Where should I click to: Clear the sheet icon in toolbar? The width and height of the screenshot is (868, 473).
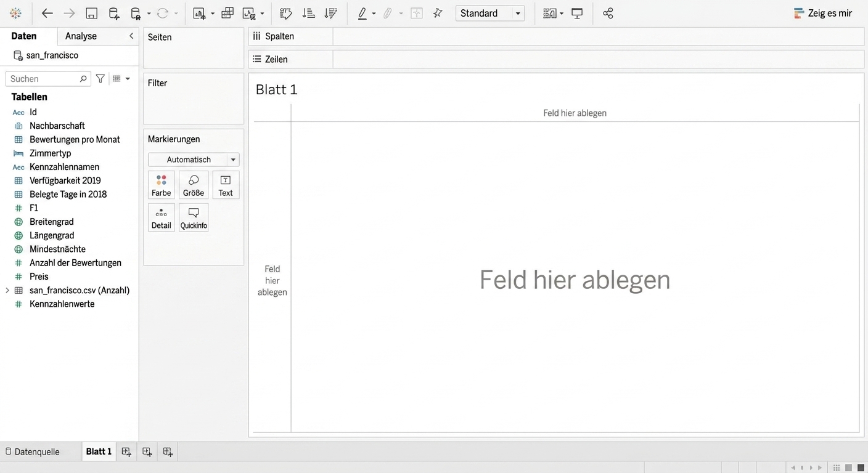tap(248, 13)
